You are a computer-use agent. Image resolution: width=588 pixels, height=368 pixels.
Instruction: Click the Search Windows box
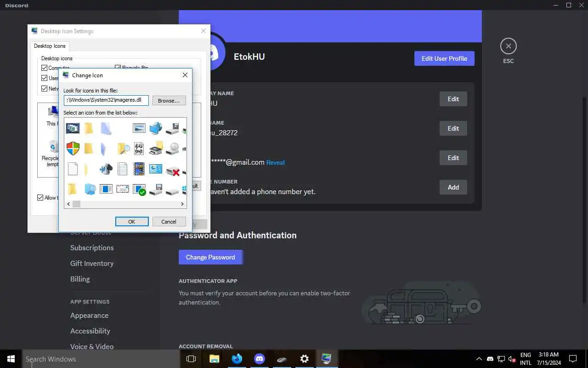point(101,359)
